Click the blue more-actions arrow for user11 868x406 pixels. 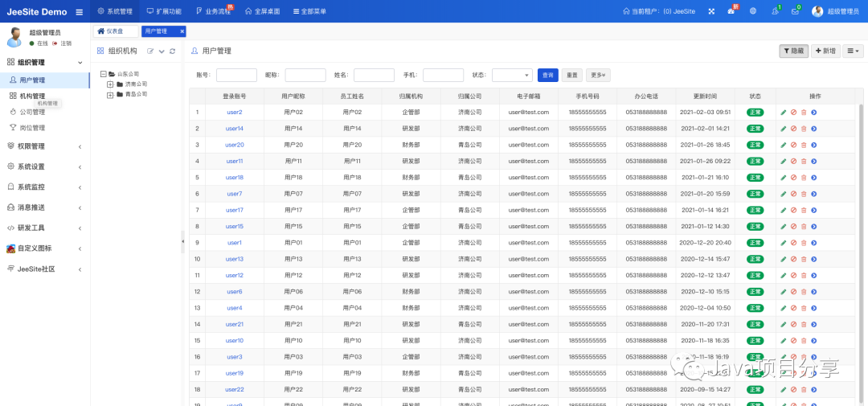(813, 161)
